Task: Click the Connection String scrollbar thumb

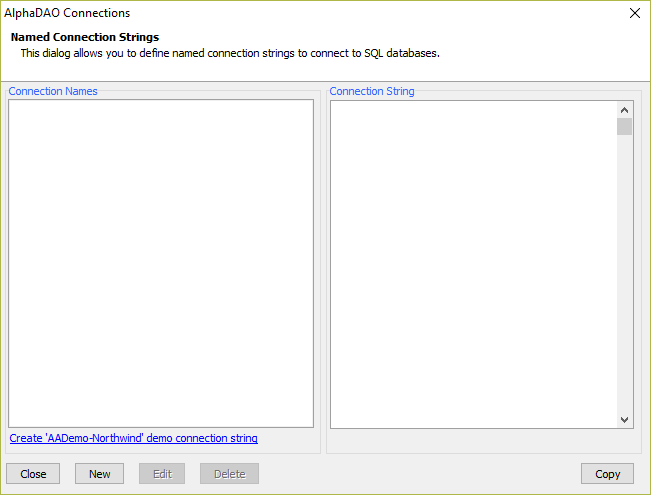Action: click(624, 127)
